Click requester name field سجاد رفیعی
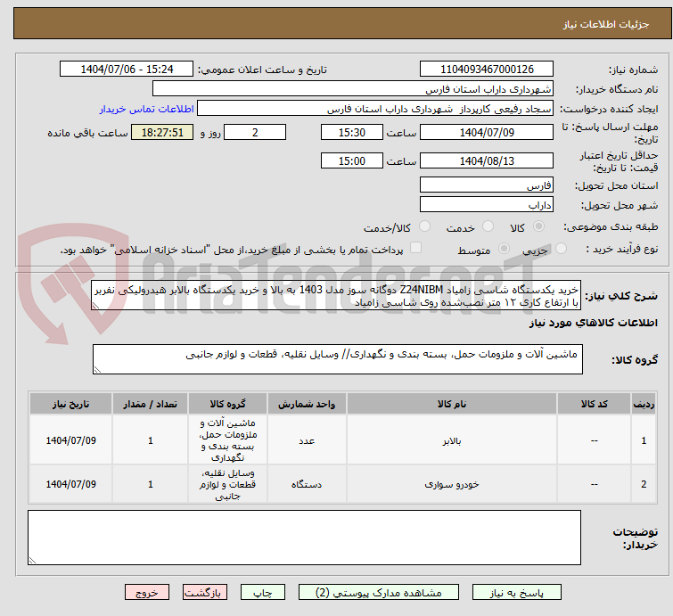 tap(375, 109)
